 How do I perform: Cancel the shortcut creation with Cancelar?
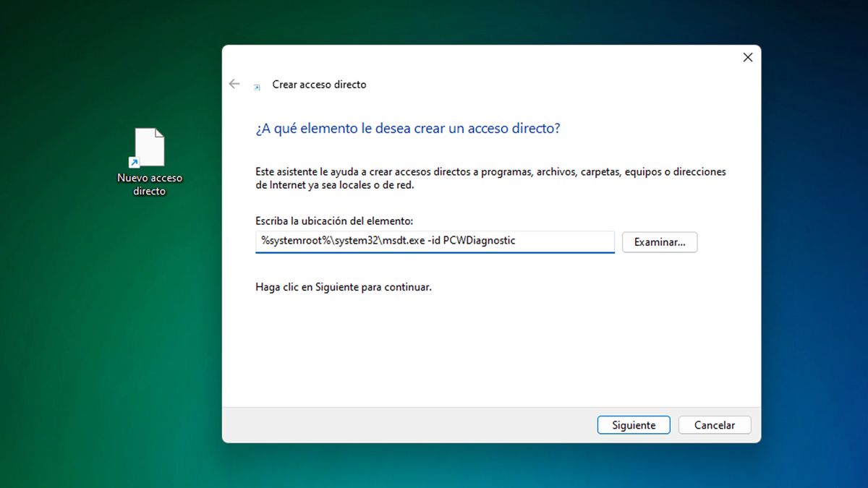point(714,425)
